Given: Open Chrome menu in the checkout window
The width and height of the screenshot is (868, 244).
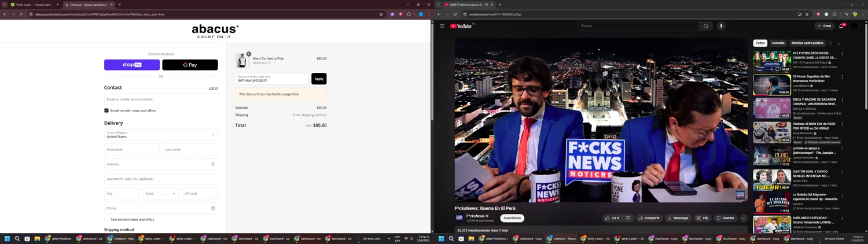Looking at the screenshot, I should pyautogui.click(x=428, y=14).
